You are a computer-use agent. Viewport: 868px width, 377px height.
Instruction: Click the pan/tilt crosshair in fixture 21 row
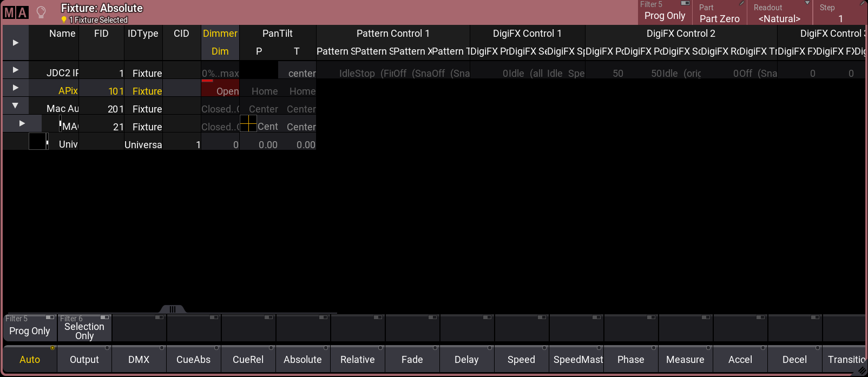248,123
